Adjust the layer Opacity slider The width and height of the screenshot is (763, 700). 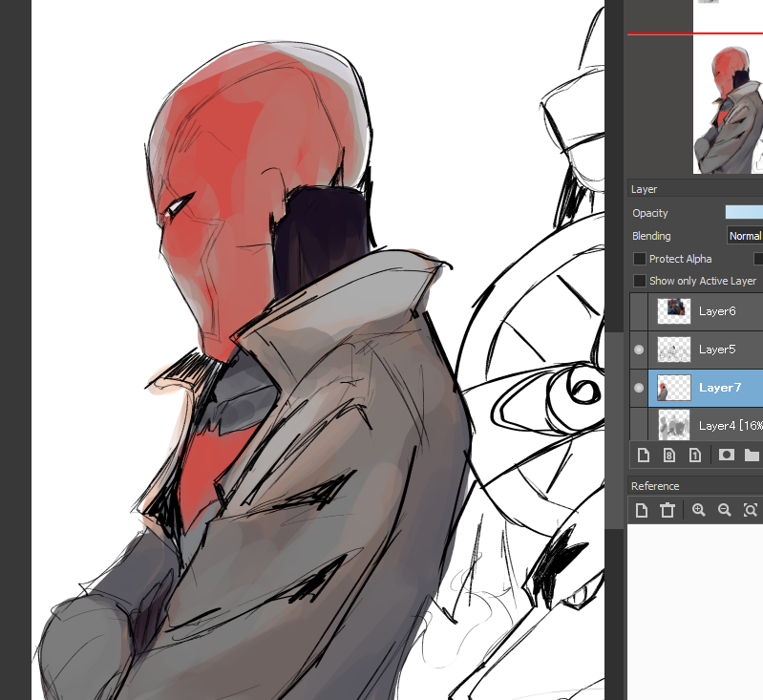[x=744, y=212]
